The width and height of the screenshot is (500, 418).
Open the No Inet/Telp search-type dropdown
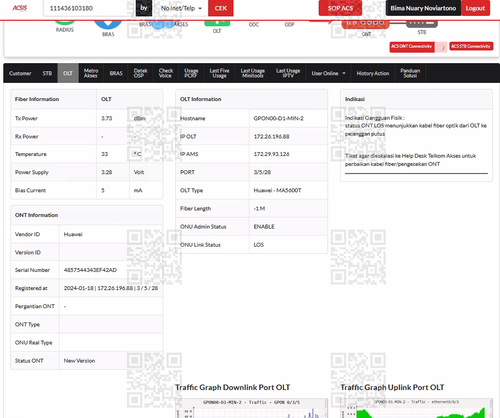point(181,8)
